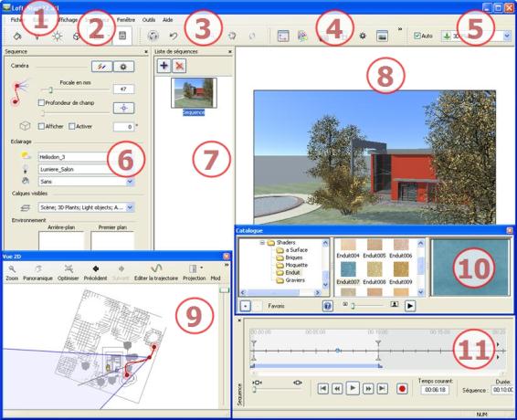This screenshot has width=517, height=420.
Task: Toggle the Auto checkbox
Action: [417, 36]
